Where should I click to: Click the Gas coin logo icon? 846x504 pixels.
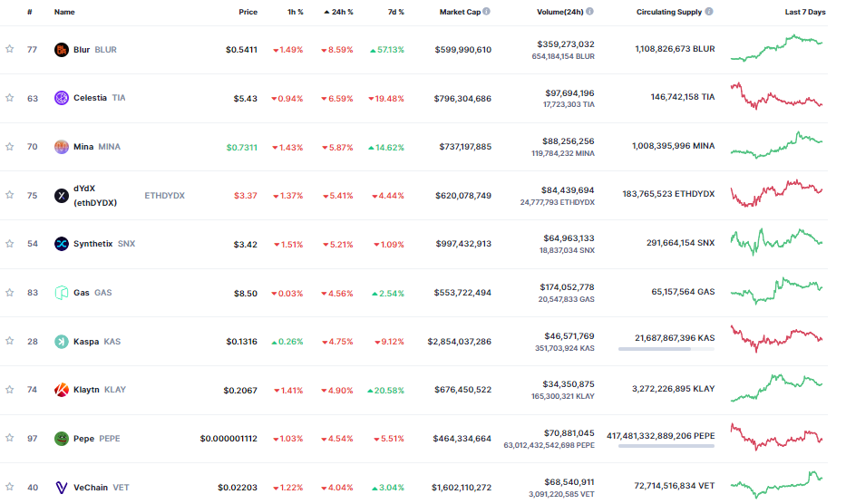pyautogui.click(x=62, y=293)
